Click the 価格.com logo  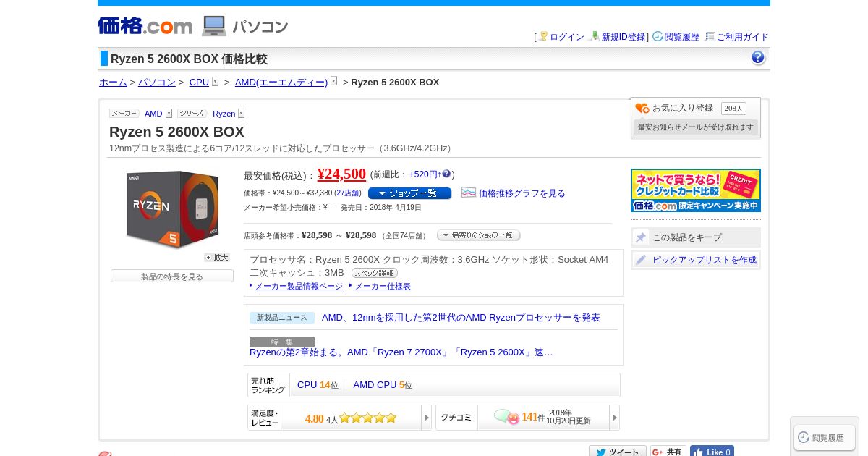click(x=145, y=26)
